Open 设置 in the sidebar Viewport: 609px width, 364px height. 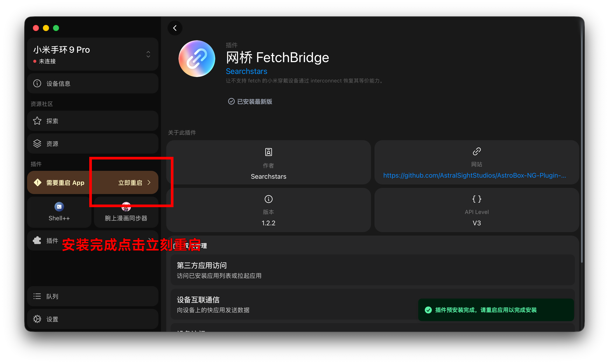pos(93,319)
